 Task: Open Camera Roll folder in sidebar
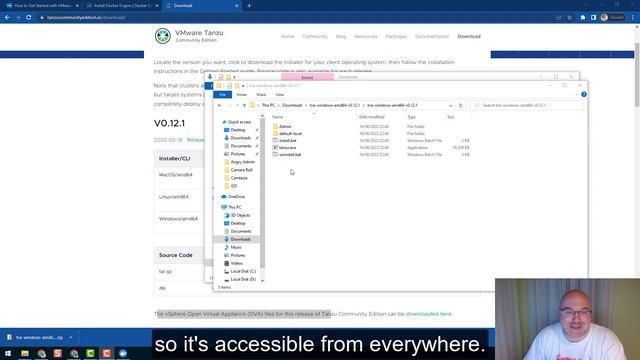pyautogui.click(x=241, y=170)
